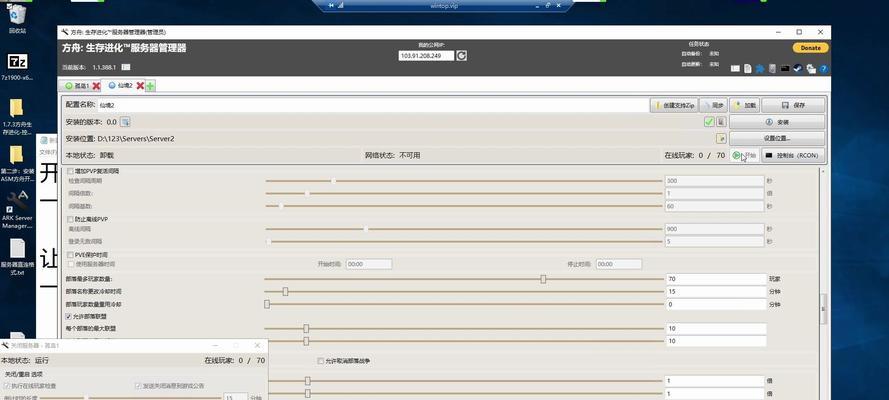The width and height of the screenshot is (889, 400).
Task: Open the 控制台 (RCON) console
Action: (793, 155)
